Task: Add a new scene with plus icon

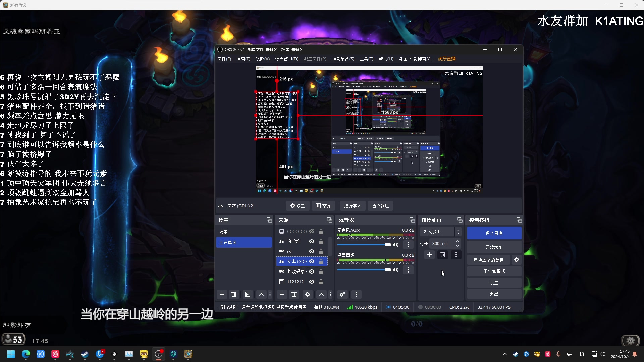Action: pyautogui.click(x=222, y=294)
